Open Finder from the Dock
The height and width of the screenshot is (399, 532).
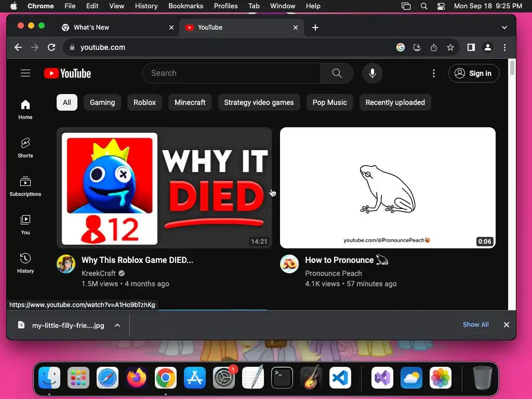[49, 378]
